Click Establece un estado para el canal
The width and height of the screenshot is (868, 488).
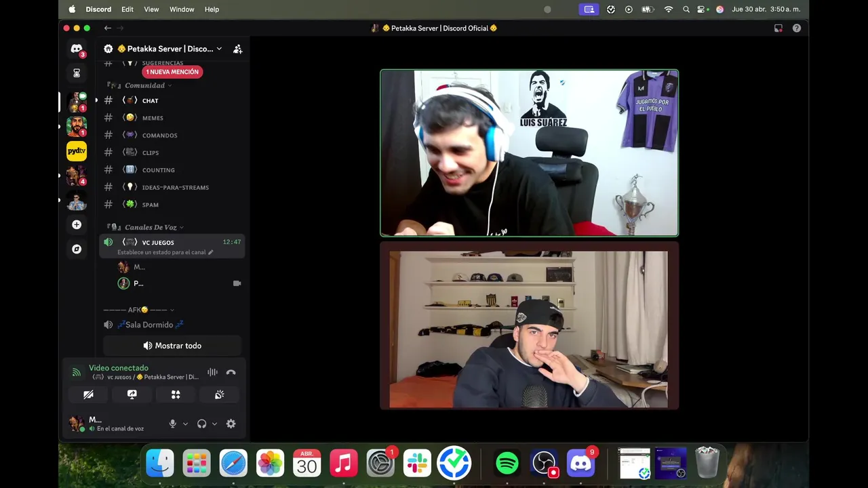pyautogui.click(x=161, y=252)
